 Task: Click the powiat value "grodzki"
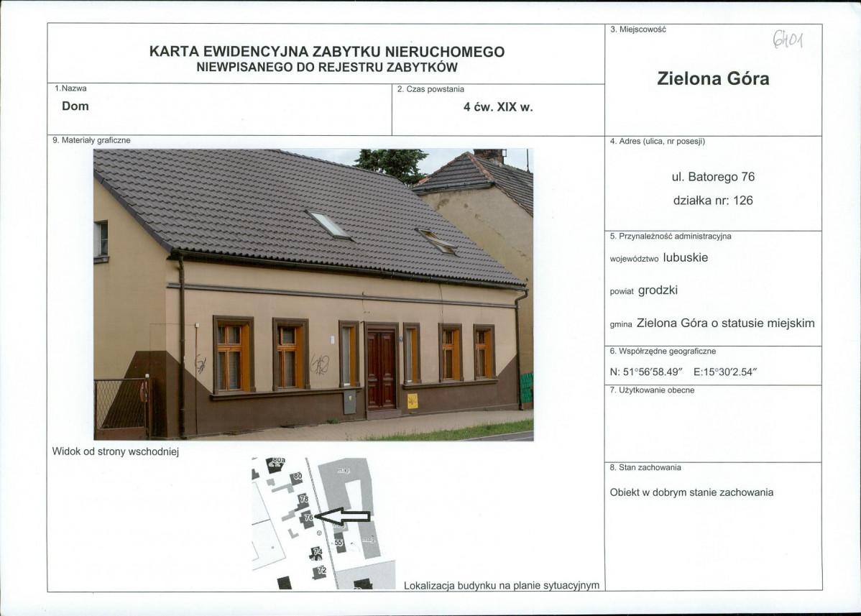pyautogui.click(x=658, y=290)
